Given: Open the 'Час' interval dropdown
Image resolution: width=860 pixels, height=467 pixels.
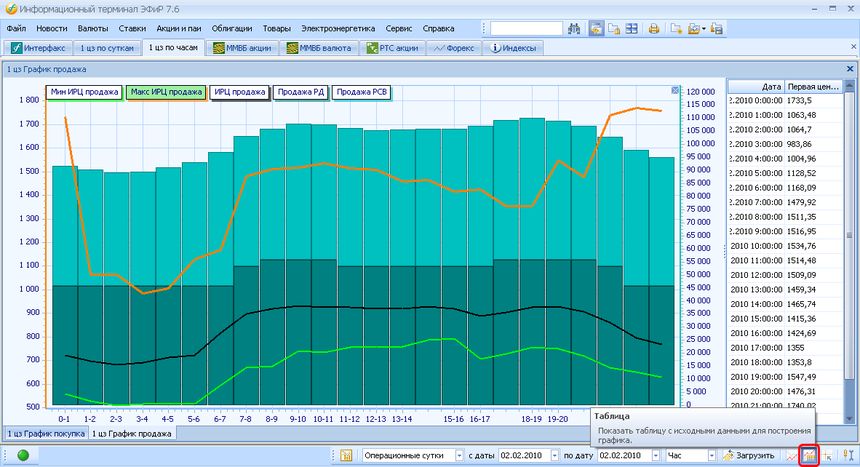Looking at the screenshot, I should pyautogui.click(x=711, y=455).
